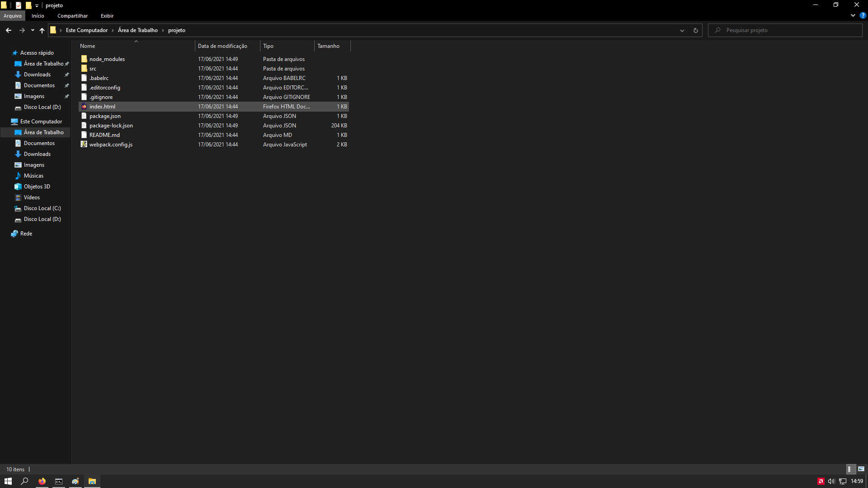Screen dimensions: 868x488
Task: Click the network tray icon
Action: 843,481
